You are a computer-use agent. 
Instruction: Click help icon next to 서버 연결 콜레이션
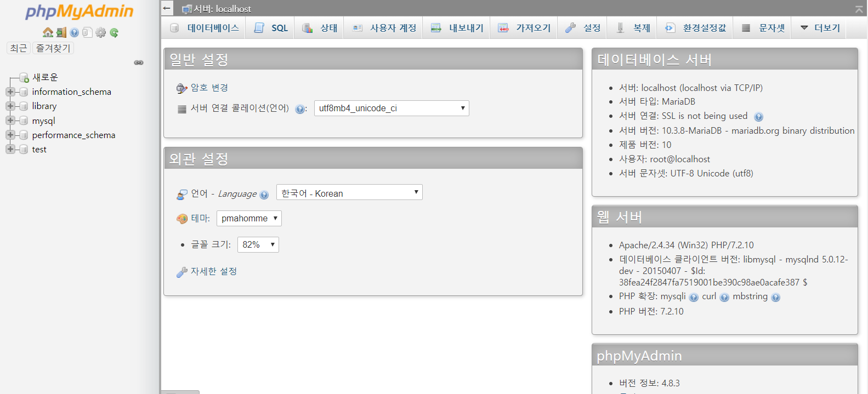tap(299, 109)
